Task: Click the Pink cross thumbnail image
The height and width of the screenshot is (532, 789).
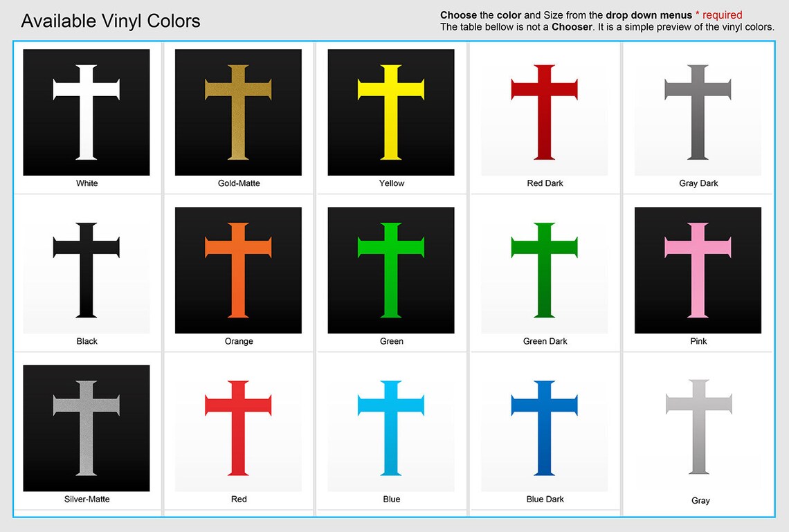Action: [698, 270]
